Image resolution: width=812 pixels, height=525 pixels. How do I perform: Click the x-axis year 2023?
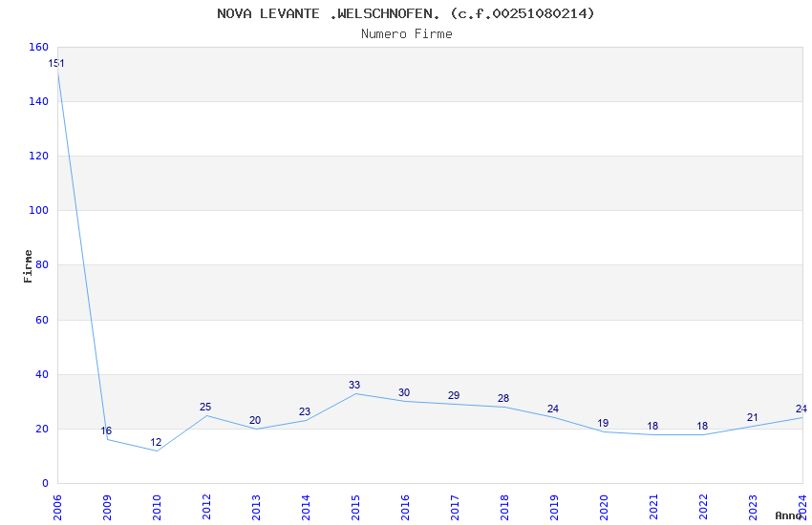point(754,508)
